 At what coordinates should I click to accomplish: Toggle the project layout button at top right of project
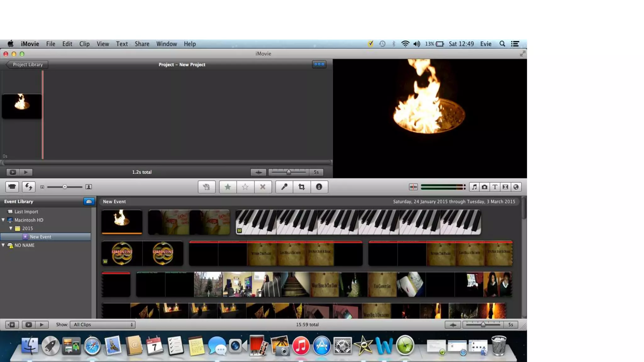[319, 64]
